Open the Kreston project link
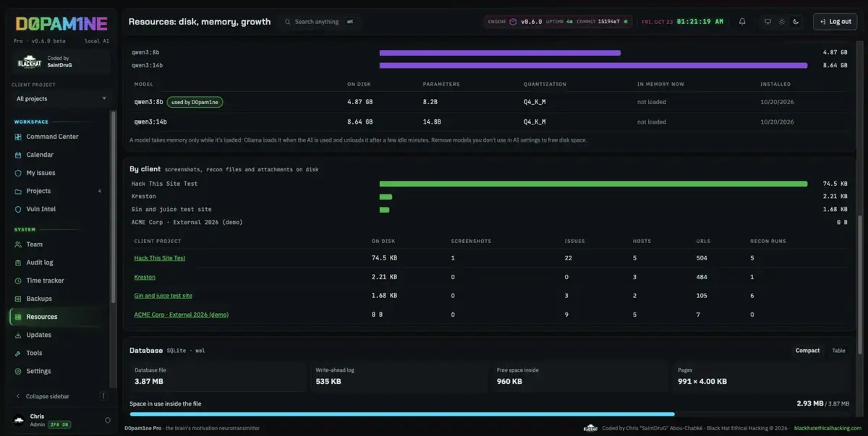 click(145, 277)
